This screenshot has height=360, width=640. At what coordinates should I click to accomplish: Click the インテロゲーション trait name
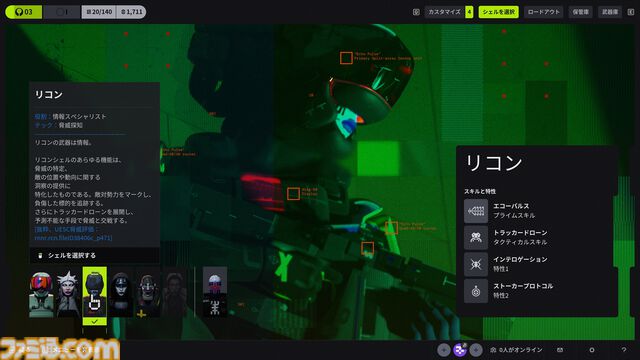520,259
